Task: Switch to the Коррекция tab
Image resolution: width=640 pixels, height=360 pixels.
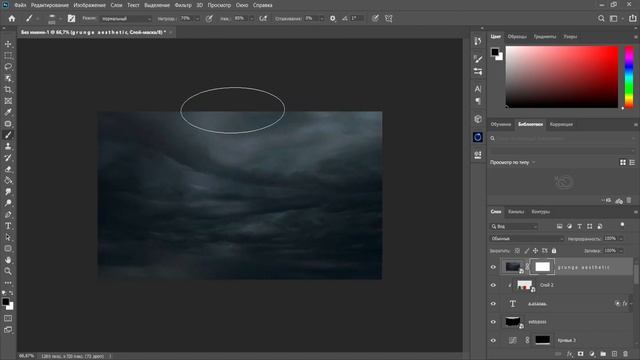Action: [x=561, y=124]
